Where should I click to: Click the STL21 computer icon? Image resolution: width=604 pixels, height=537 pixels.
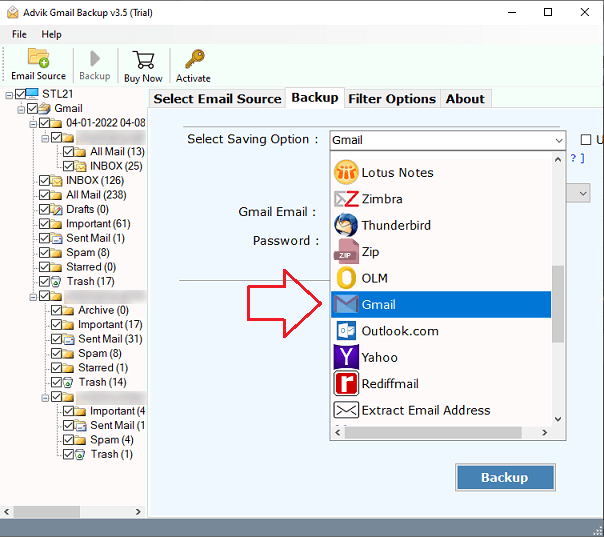click(32, 94)
